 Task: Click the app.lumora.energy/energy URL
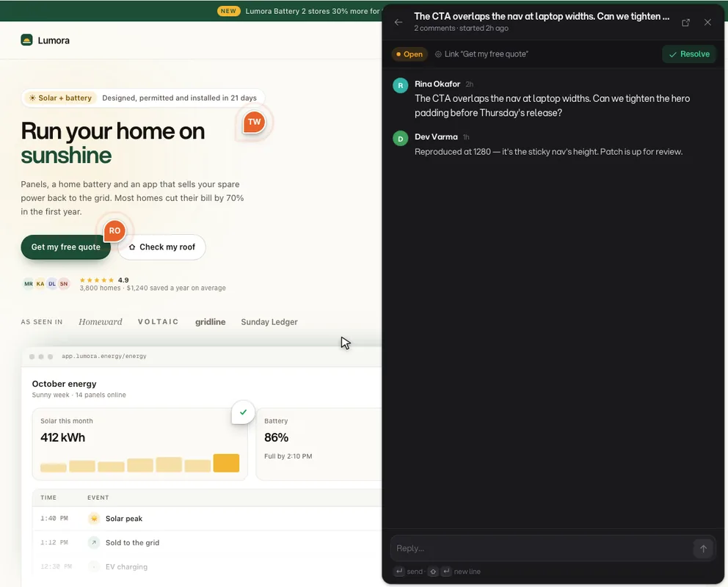pyautogui.click(x=104, y=356)
